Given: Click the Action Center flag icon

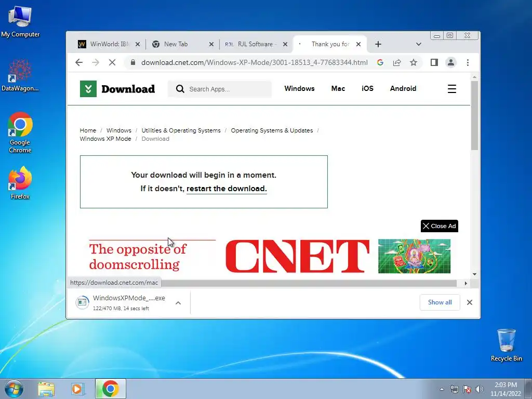Looking at the screenshot, I should click(467, 389).
